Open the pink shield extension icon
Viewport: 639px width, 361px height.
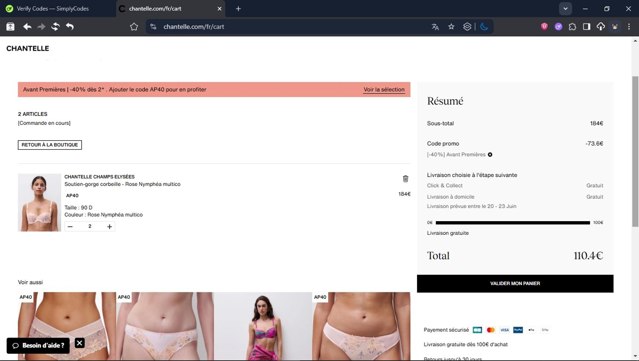544,26
